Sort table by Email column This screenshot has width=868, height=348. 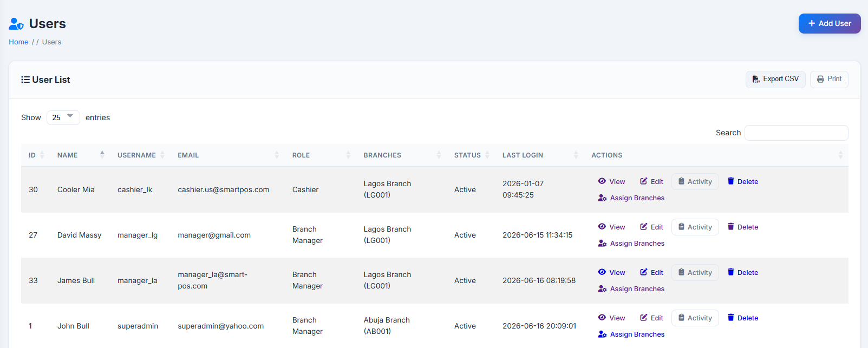point(227,155)
